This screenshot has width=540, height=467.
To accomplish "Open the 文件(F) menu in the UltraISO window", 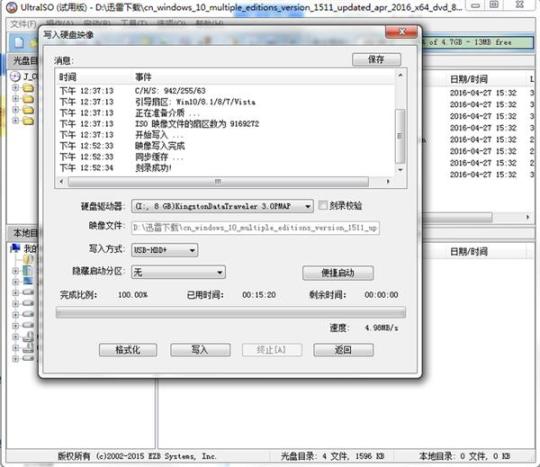I will [x=23, y=24].
